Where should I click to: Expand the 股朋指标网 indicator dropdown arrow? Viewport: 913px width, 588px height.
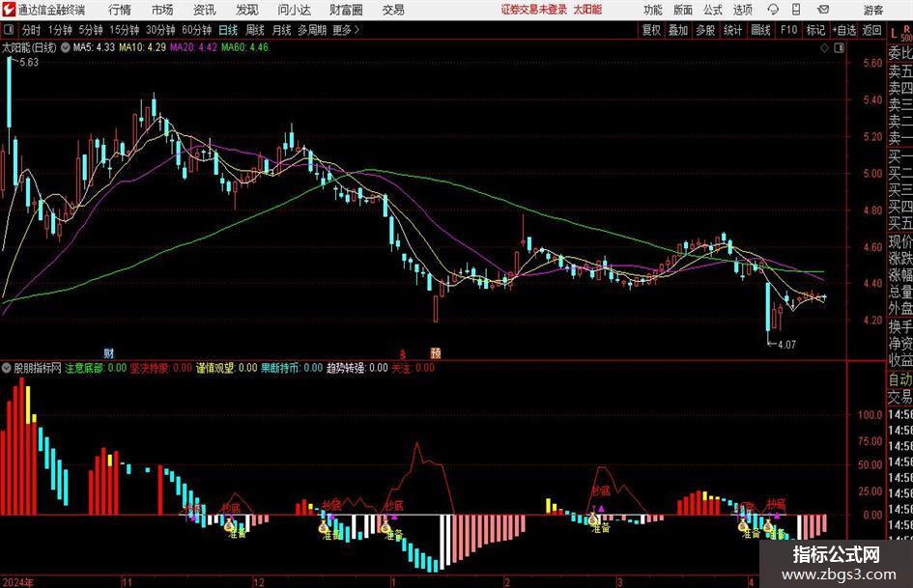point(7,368)
